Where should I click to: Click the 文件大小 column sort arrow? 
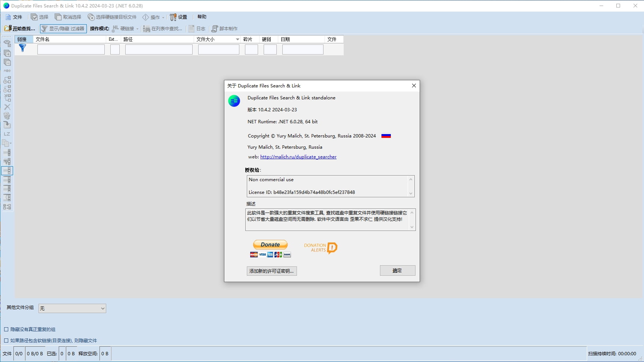click(x=237, y=39)
